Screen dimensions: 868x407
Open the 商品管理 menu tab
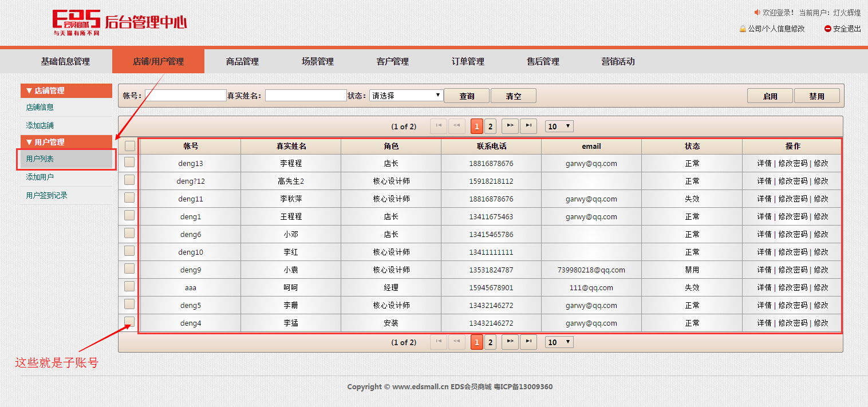(242, 62)
